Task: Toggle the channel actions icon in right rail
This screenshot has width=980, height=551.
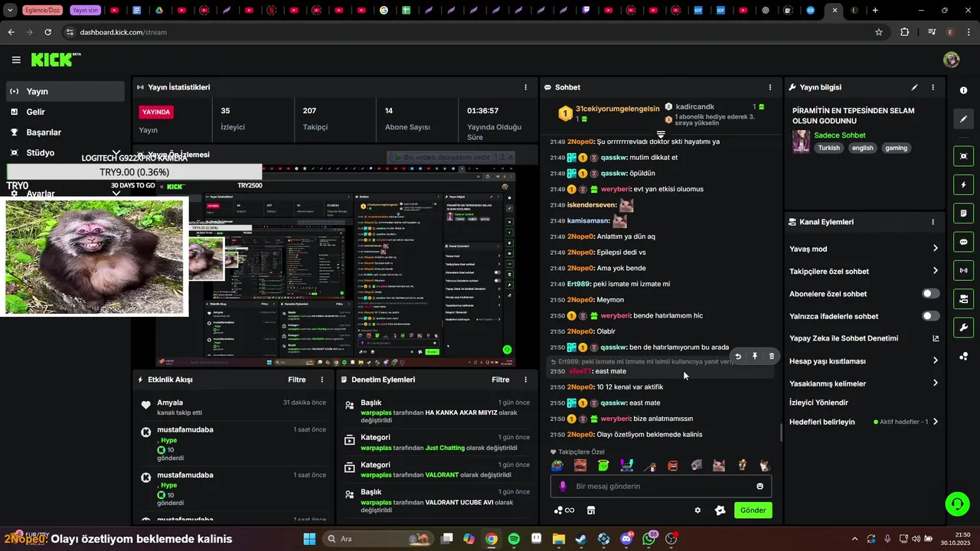Action: (x=963, y=298)
